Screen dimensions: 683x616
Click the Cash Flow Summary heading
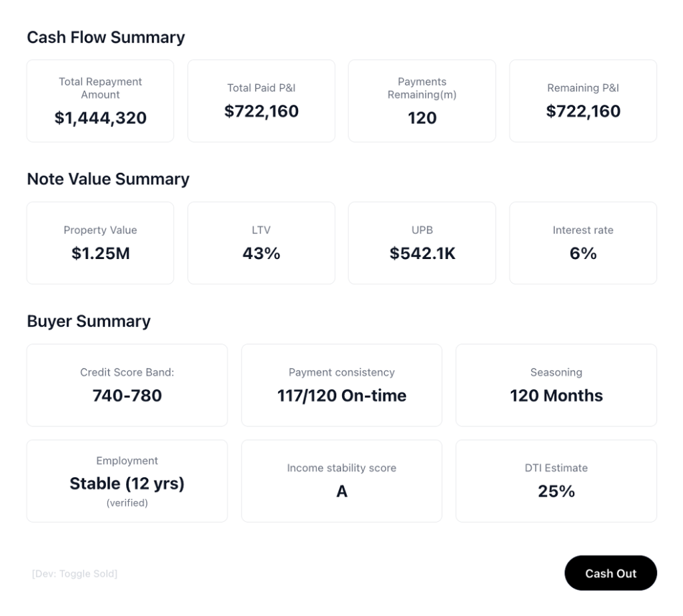(x=105, y=37)
